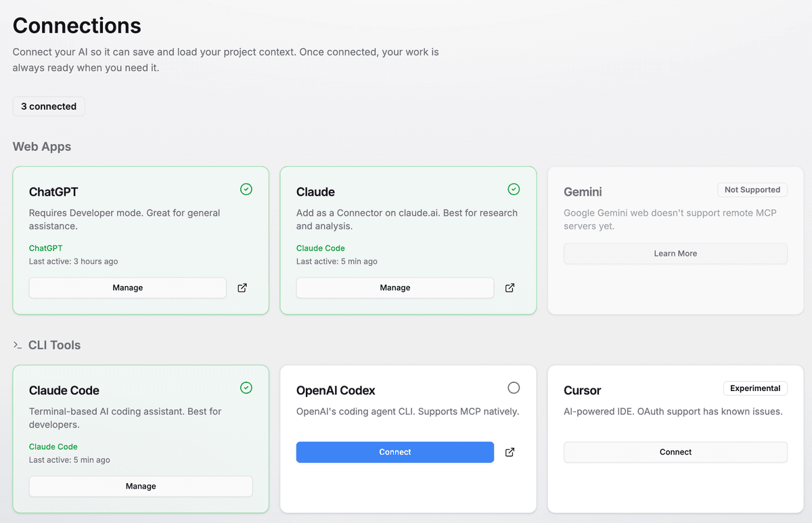Open the external link icon beside ChatGPT Manage
Viewport: 812px width, 523px height.
tap(242, 288)
